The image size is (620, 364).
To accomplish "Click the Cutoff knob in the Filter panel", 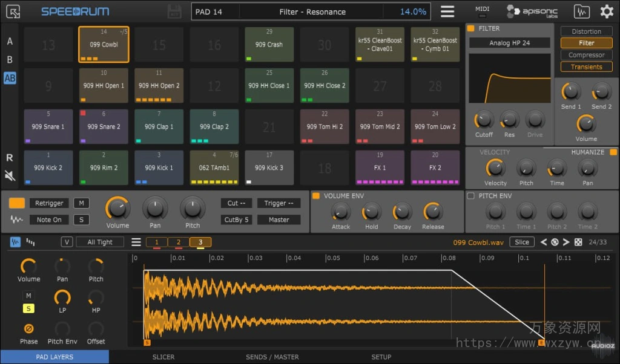I will [x=483, y=120].
